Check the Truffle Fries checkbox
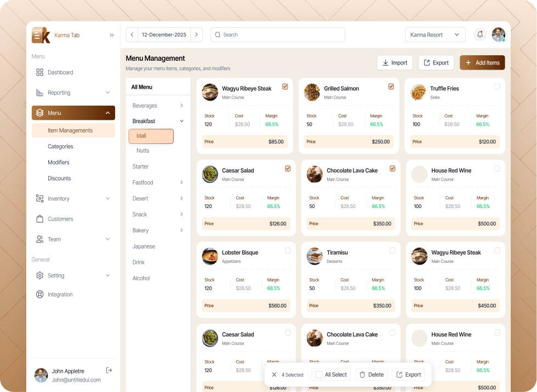This screenshot has height=392, width=537. tap(497, 87)
